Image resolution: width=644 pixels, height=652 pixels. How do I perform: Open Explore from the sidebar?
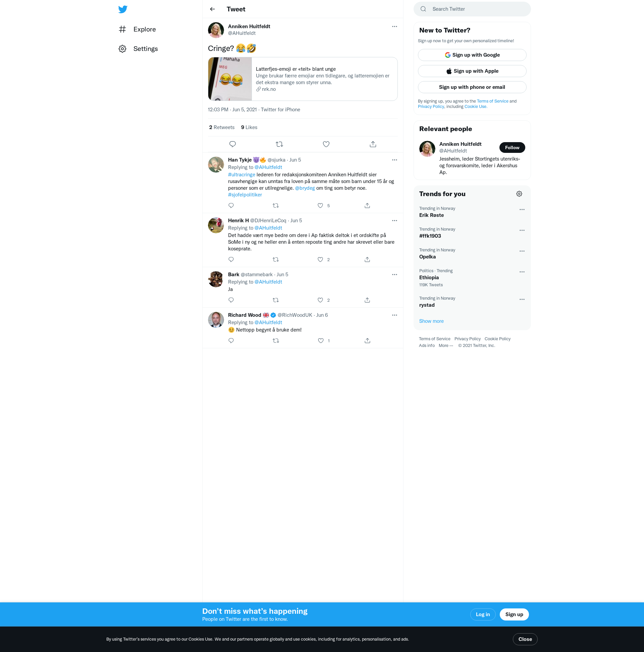[137, 29]
